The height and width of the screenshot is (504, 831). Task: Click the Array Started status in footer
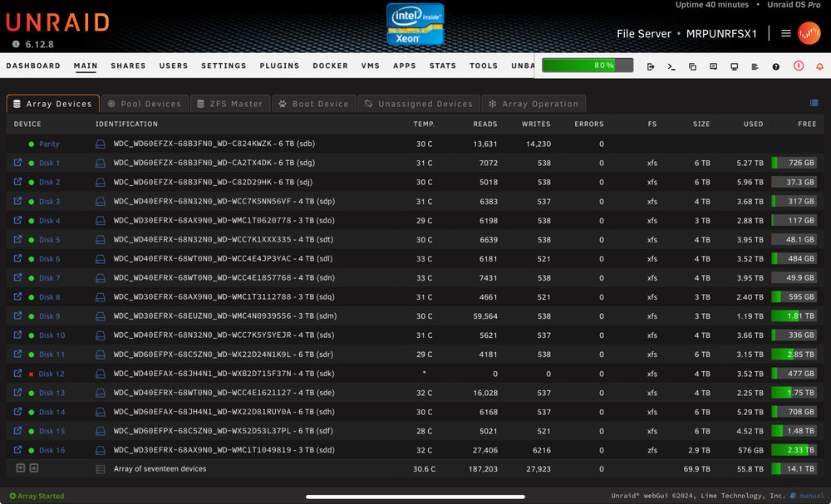coord(37,496)
